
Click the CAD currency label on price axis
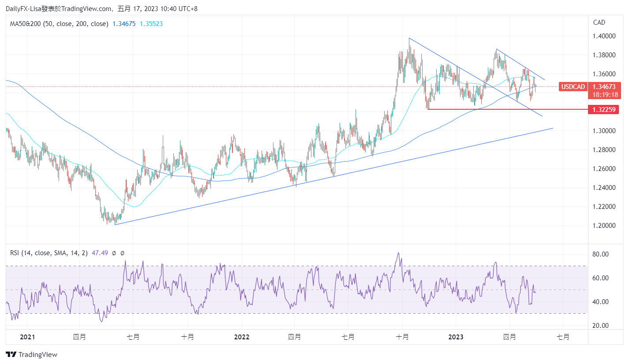(599, 22)
